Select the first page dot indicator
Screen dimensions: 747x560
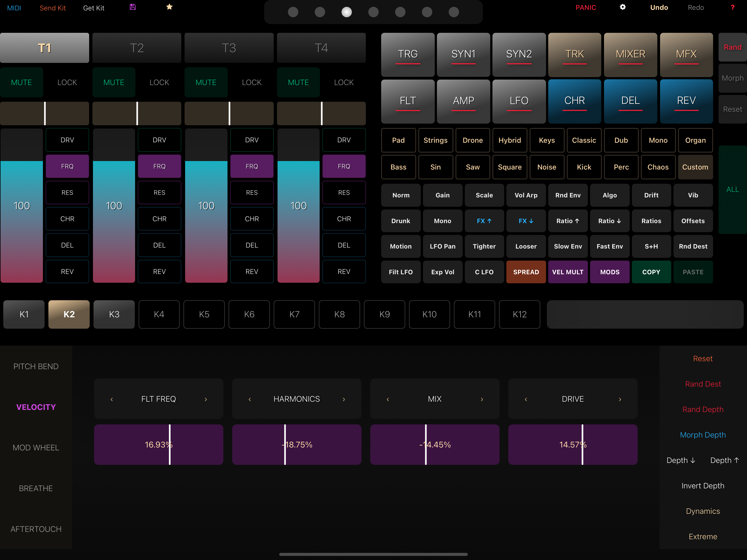point(293,12)
